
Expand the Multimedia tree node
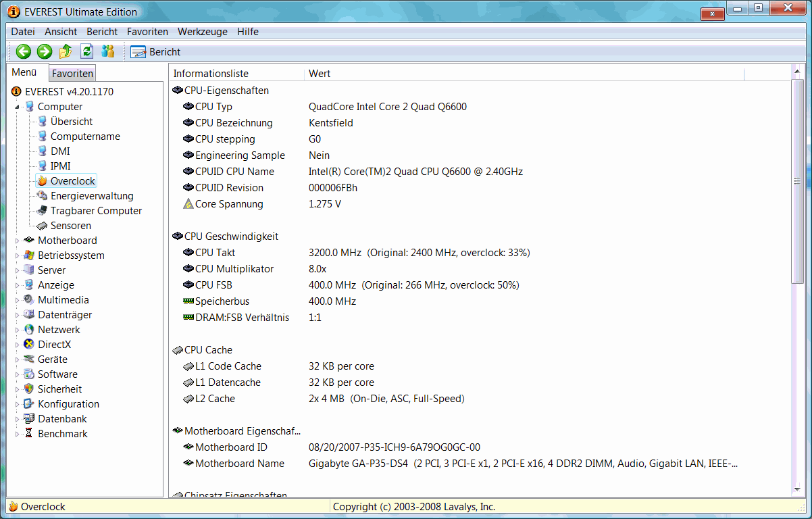17,300
